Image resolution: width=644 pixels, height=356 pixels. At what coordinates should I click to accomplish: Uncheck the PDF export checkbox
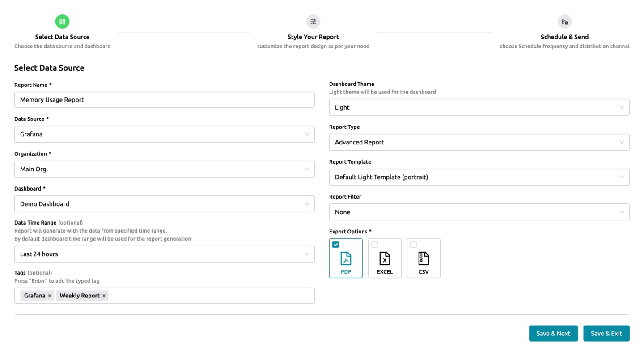(336, 245)
